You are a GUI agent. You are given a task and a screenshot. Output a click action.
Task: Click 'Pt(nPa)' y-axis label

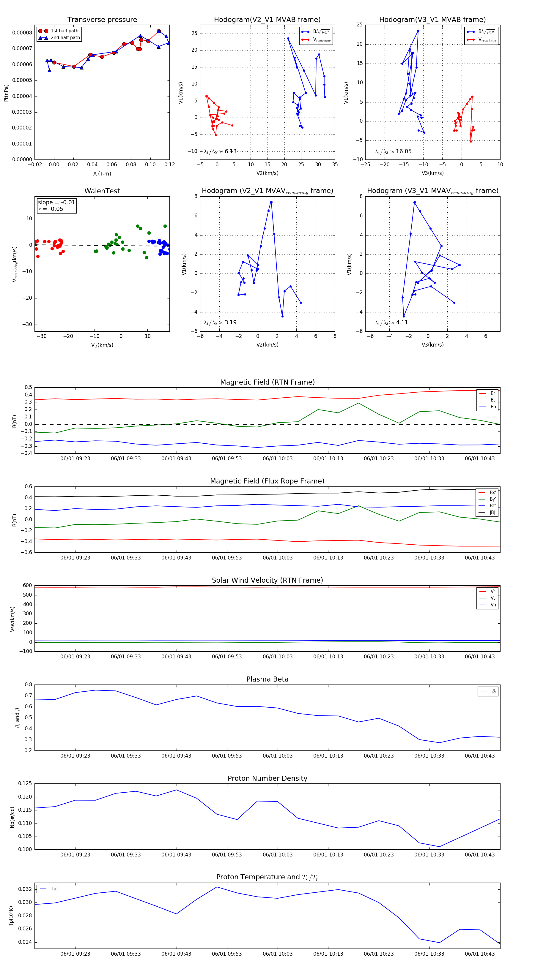click(6, 93)
